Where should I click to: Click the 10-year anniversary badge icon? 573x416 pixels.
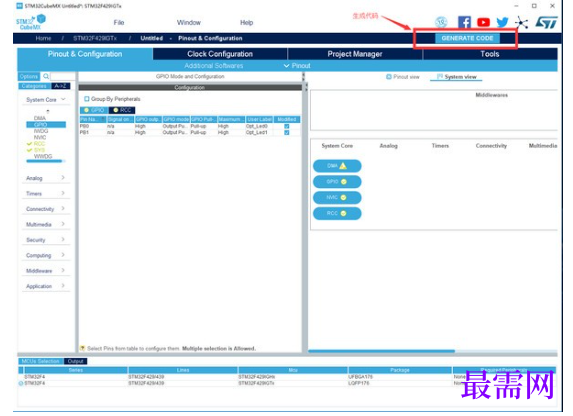point(441,22)
